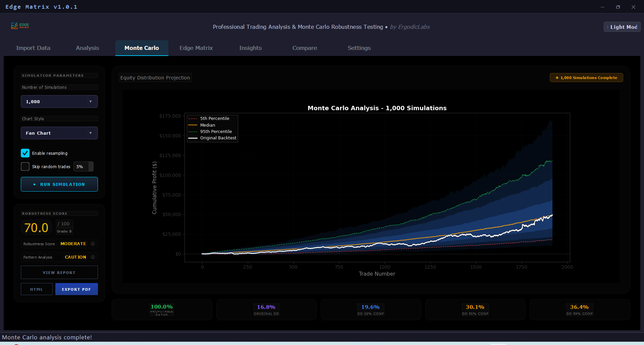Click 5th Percentile legend entry
This screenshot has height=345, width=644.
pyautogui.click(x=209, y=119)
